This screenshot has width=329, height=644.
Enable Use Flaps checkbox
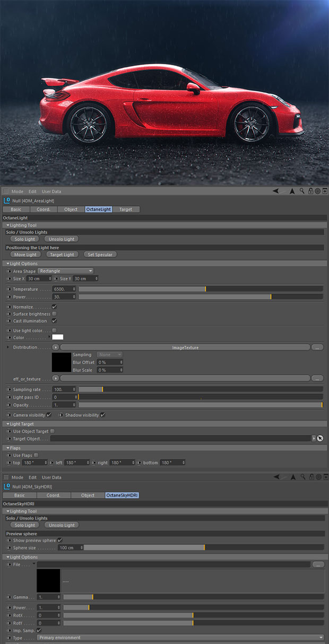point(36,455)
